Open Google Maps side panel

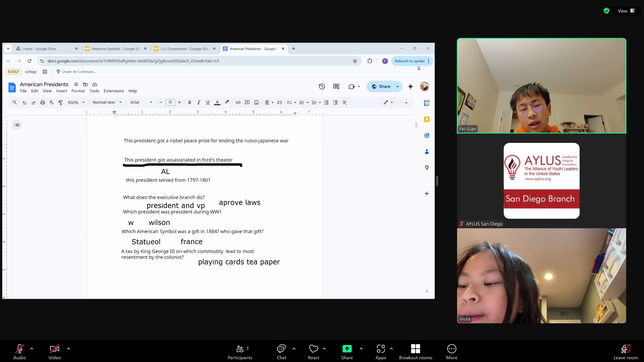pos(427,168)
